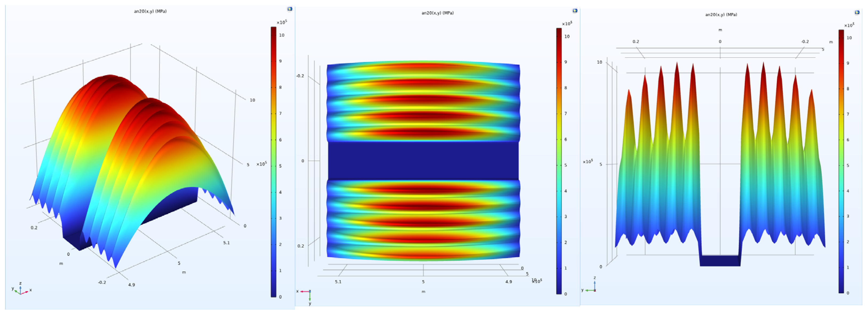The width and height of the screenshot is (868, 313).
Task: Click the 4.9 axis tick label in left plot
Action: 131,285
